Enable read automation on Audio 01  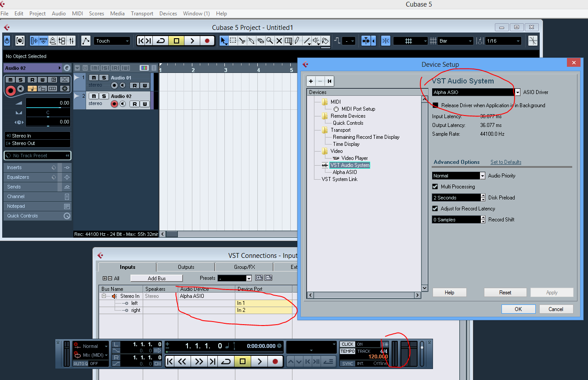tap(135, 85)
